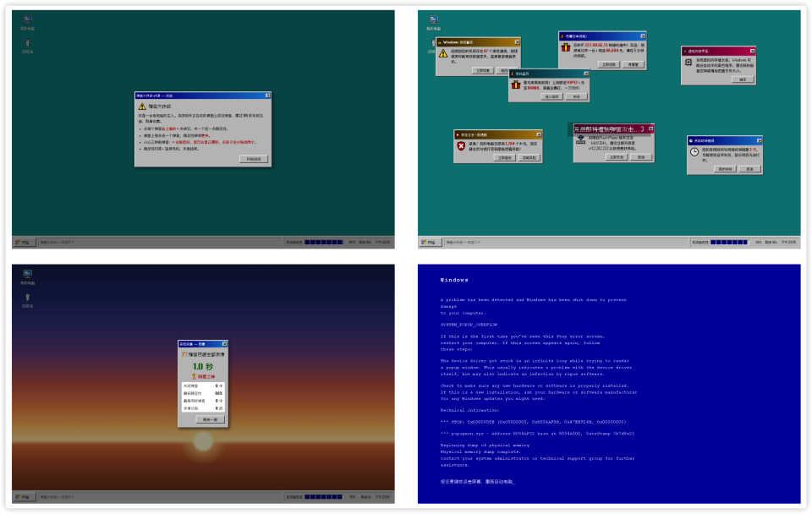Viewport: 812px width, 514px height.
Task: Click the Start button on the dark teal desktop taskbar
Action: pyautogui.click(x=23, y=243)
